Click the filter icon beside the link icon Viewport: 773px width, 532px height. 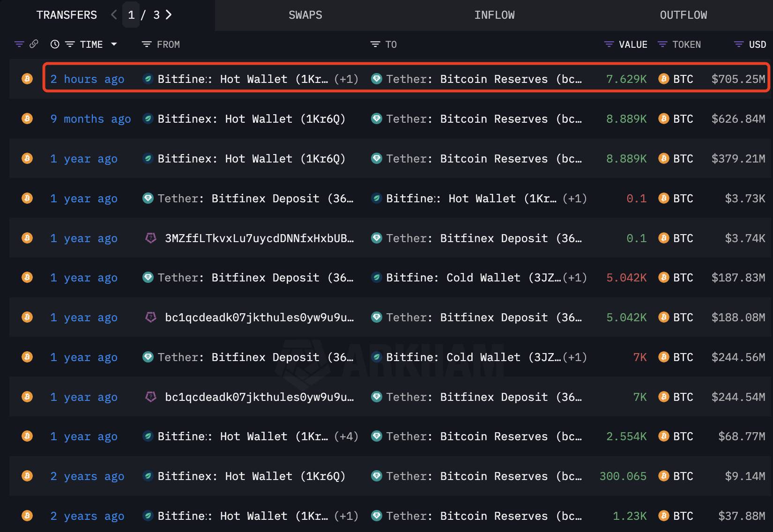click(x=19, y=44)
